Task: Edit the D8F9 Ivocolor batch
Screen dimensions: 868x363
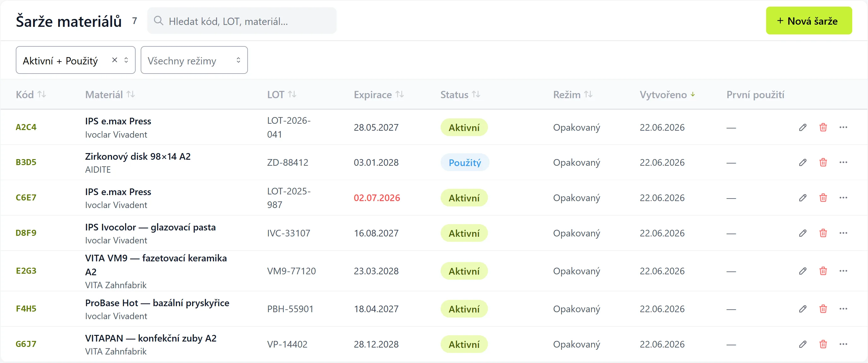Action: tap(803, 233)
